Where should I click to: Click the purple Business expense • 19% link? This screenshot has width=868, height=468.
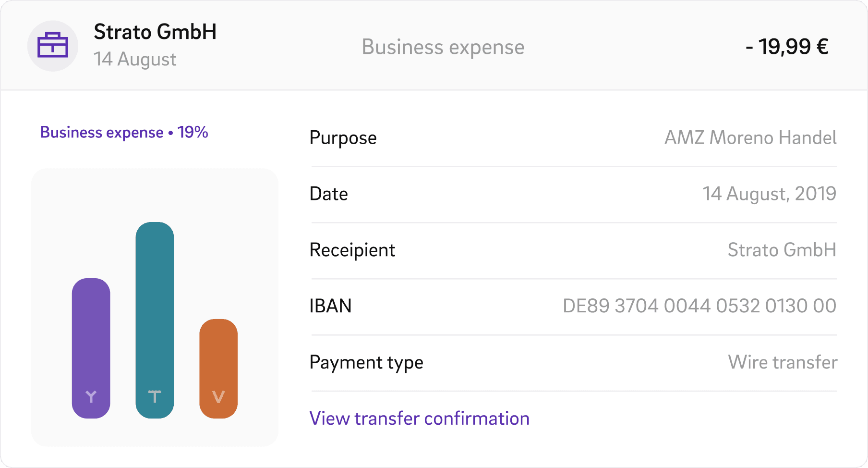click(x=124, y=132)
